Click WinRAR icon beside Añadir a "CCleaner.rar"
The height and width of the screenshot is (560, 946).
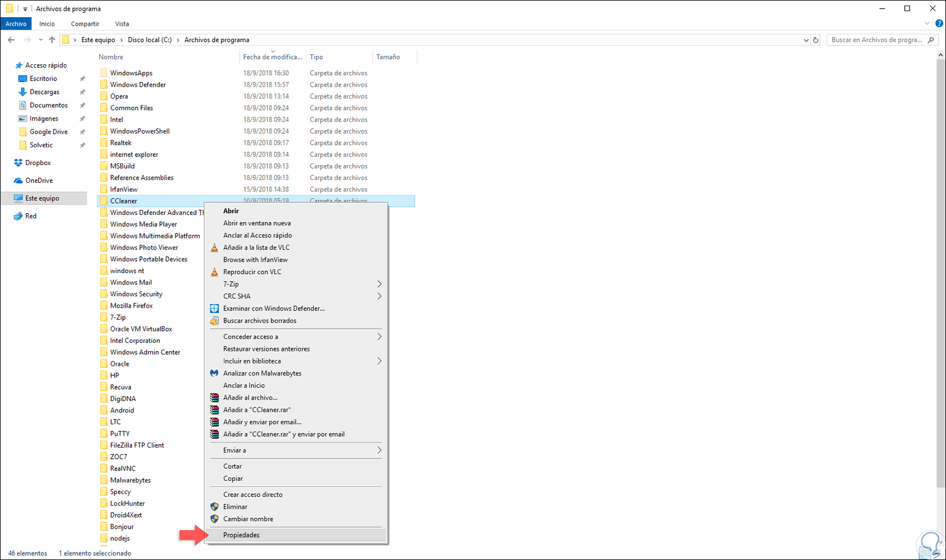click(x=214, y=410)
